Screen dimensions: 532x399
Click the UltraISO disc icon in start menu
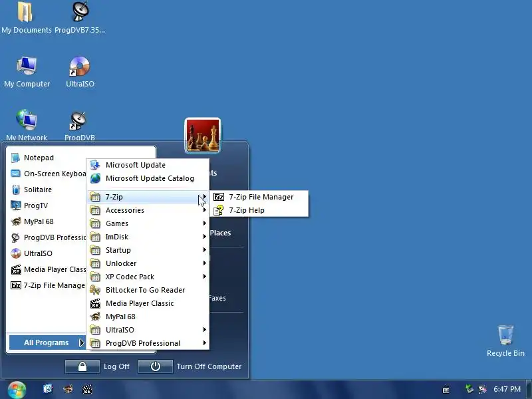[15, 253]
